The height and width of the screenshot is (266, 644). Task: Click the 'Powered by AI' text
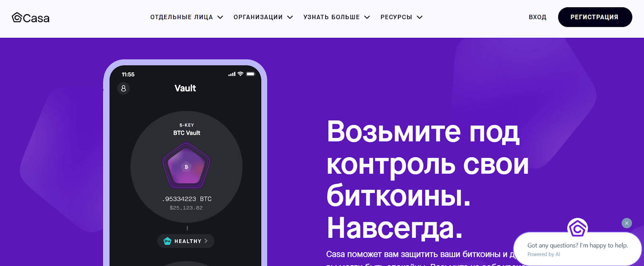(x=544, y=254)
